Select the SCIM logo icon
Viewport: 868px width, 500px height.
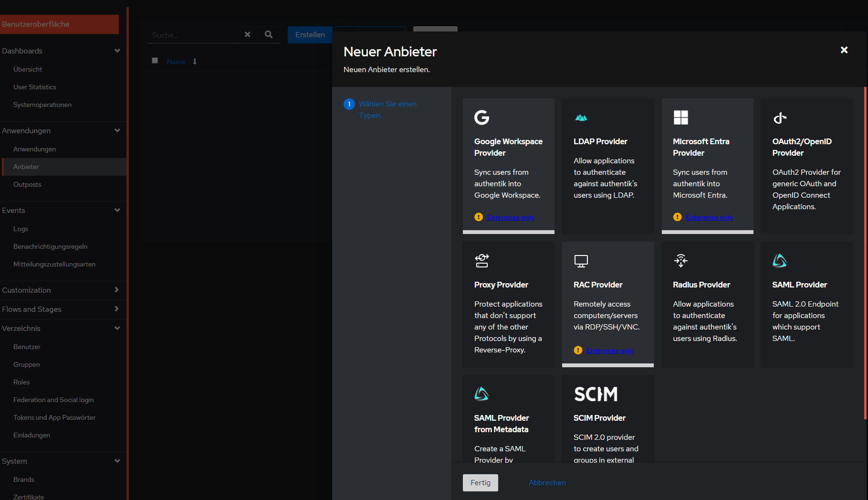(596, 394)
